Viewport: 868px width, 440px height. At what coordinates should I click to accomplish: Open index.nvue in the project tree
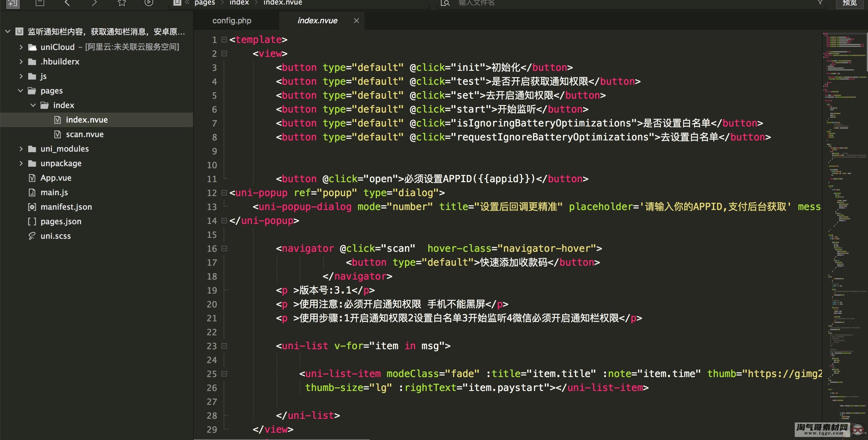87,120
